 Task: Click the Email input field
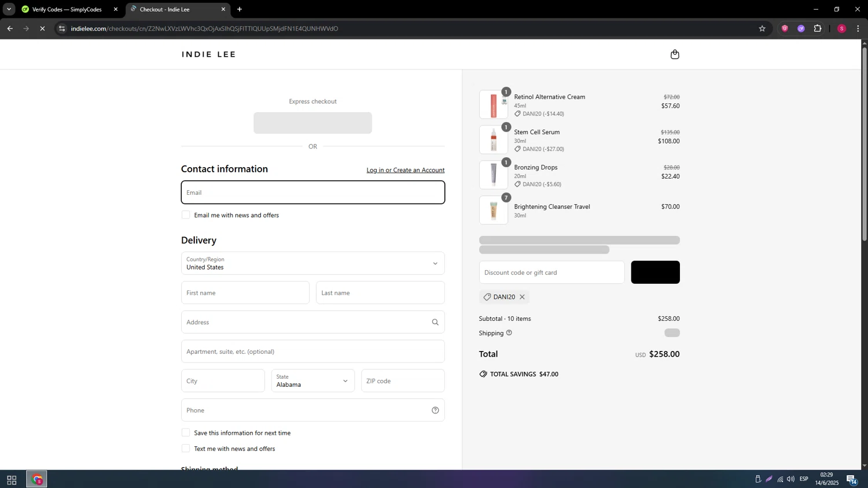pos(313,193)
